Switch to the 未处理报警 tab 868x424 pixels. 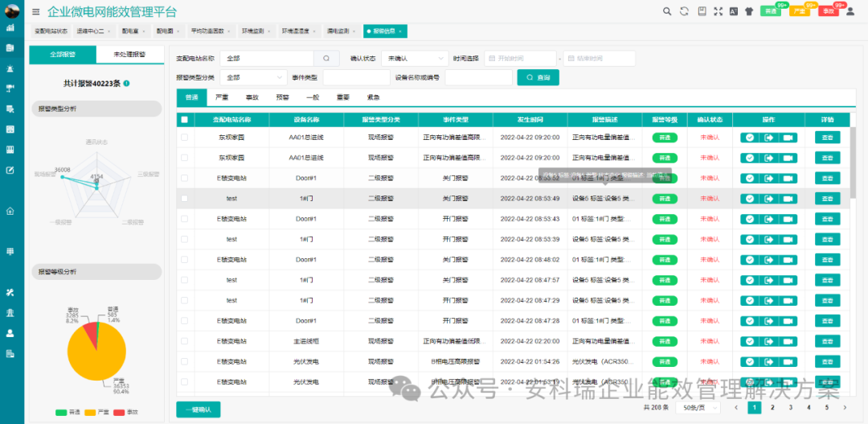(x=129, y=55)
